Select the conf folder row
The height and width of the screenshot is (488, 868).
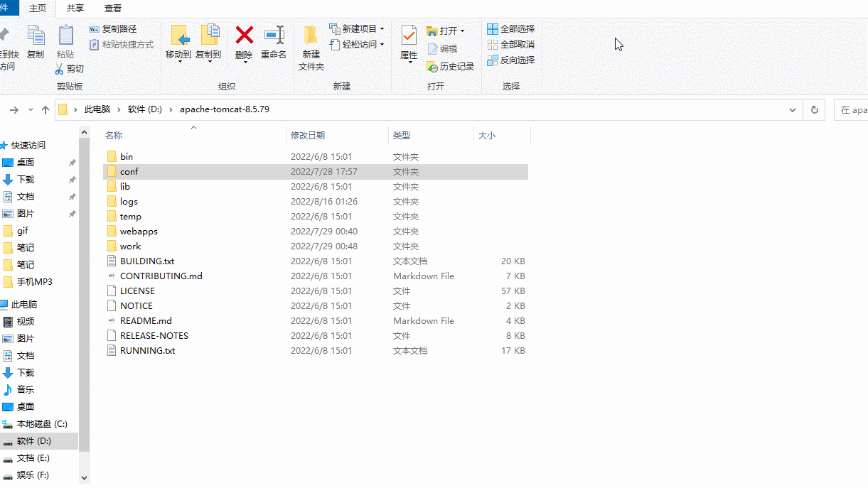click(x=316, y=171)
